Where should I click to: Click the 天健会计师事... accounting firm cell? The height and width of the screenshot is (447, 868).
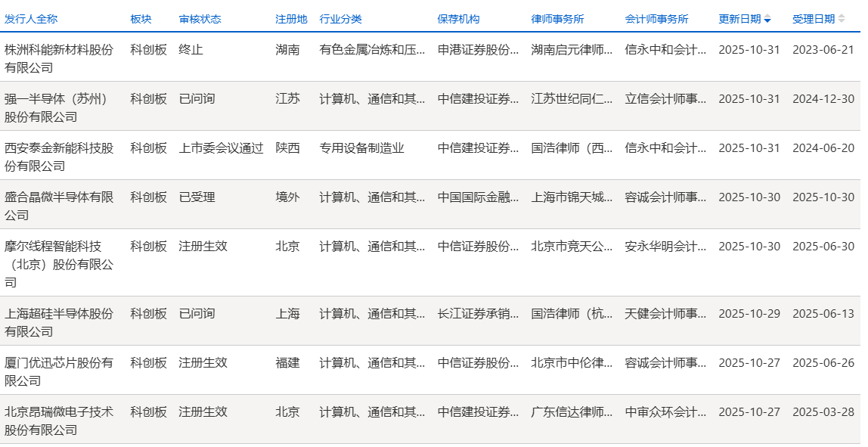click(666, 314)
